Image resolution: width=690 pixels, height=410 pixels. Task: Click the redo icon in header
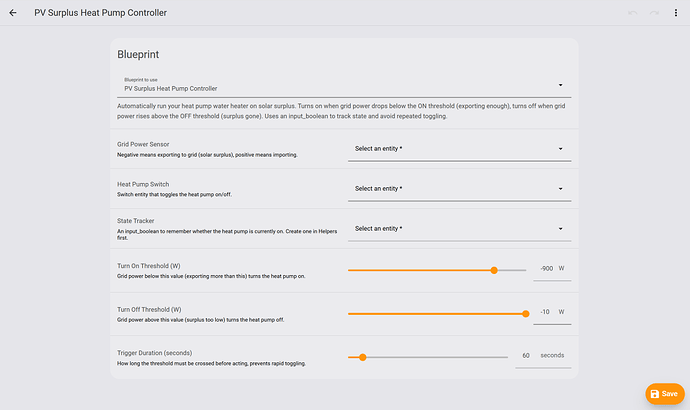[654, 13]
